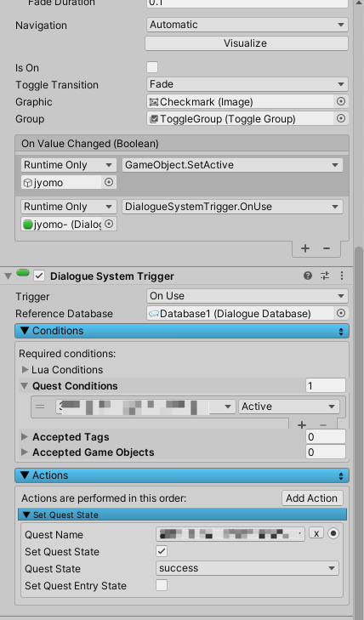Open object picker for ToggleGroup field
This screenshot has height=620, width=364.
point(341,118)
